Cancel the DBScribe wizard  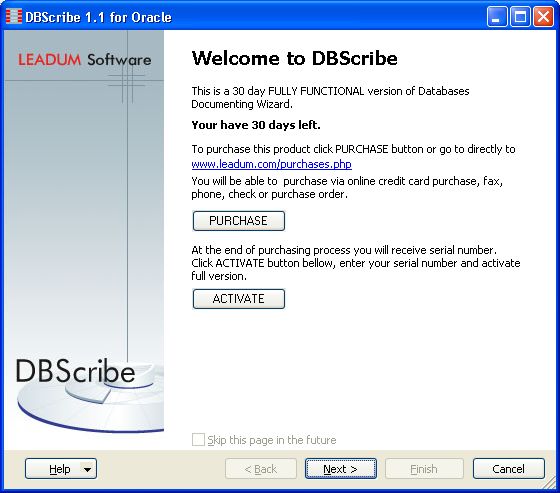pyautogui.click(x=509, y=469)
